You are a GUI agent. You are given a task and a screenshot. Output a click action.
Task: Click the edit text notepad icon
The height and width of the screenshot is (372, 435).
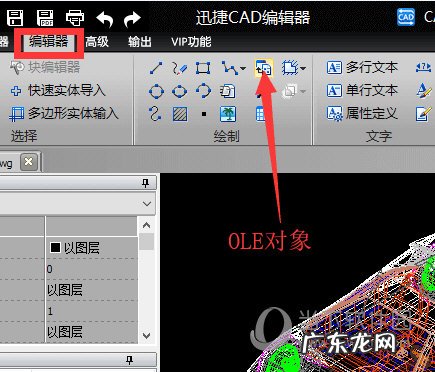(424, 114)
